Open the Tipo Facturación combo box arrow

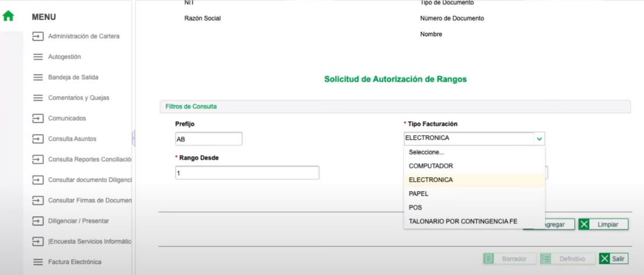click(x=539, y=139)
